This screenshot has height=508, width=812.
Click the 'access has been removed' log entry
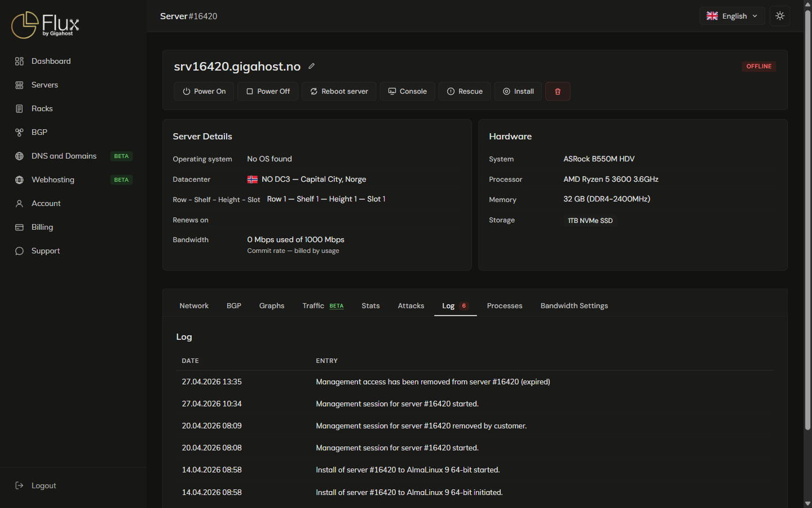pos(433,382)
